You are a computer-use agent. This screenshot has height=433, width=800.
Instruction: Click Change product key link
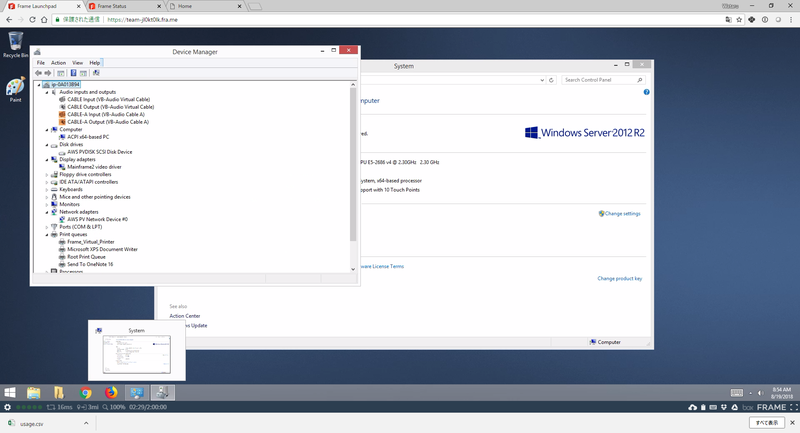[x=620, y=278]
